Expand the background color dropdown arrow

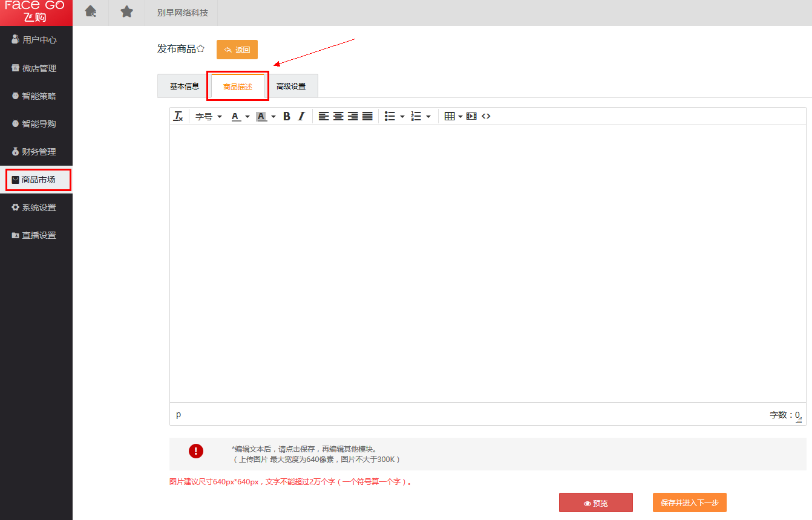point(273,117)
